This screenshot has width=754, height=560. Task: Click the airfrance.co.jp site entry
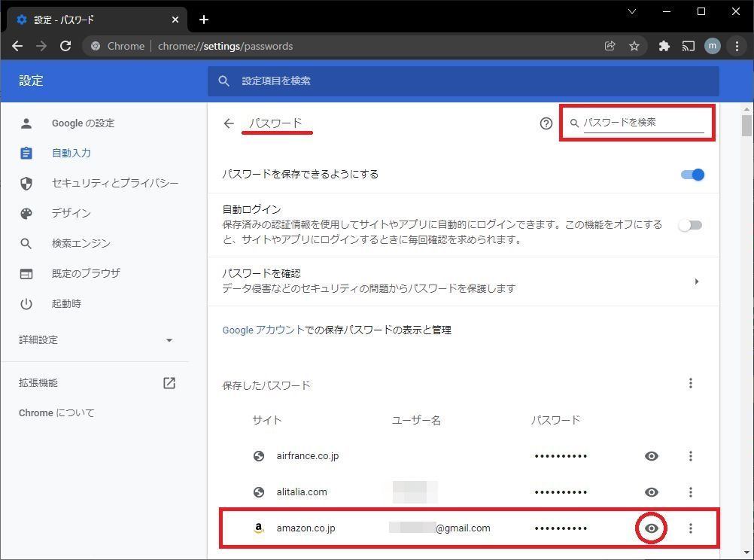coord(307,456)
